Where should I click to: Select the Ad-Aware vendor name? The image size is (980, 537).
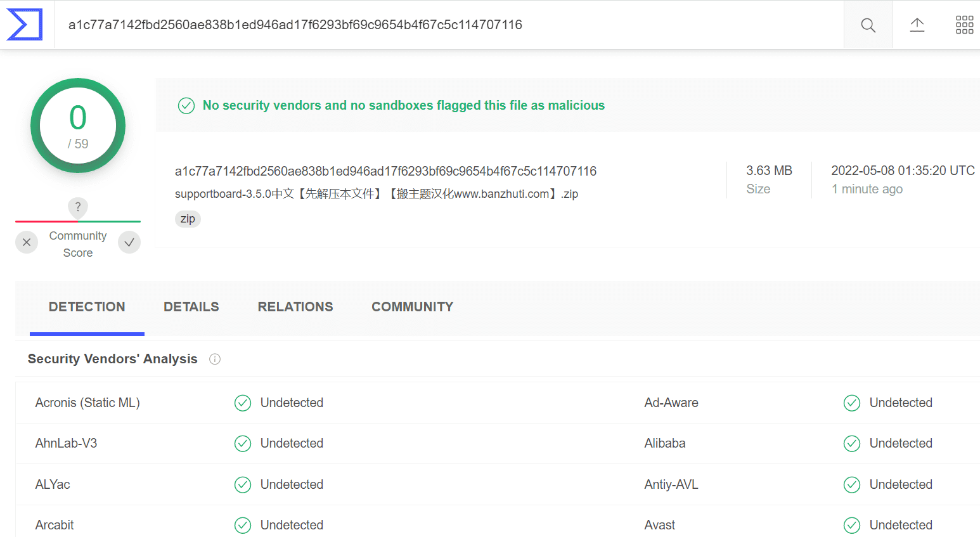tap(671, 403)
